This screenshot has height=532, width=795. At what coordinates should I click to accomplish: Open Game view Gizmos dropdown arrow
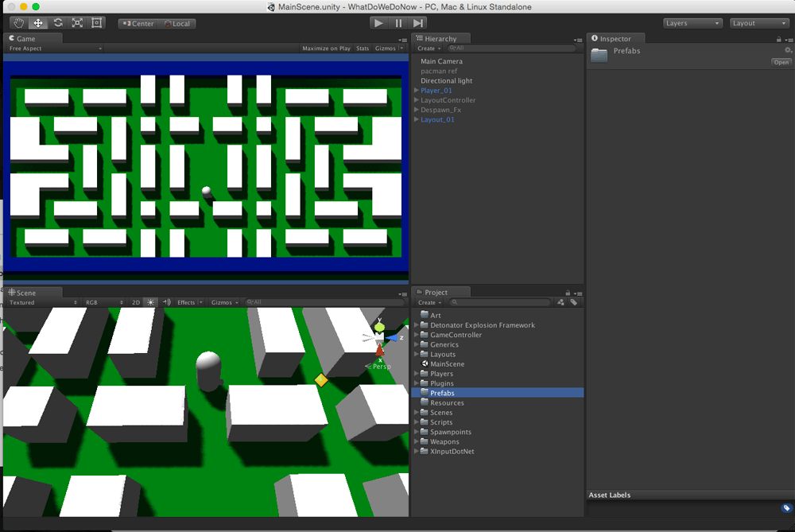tap(401, 49)
